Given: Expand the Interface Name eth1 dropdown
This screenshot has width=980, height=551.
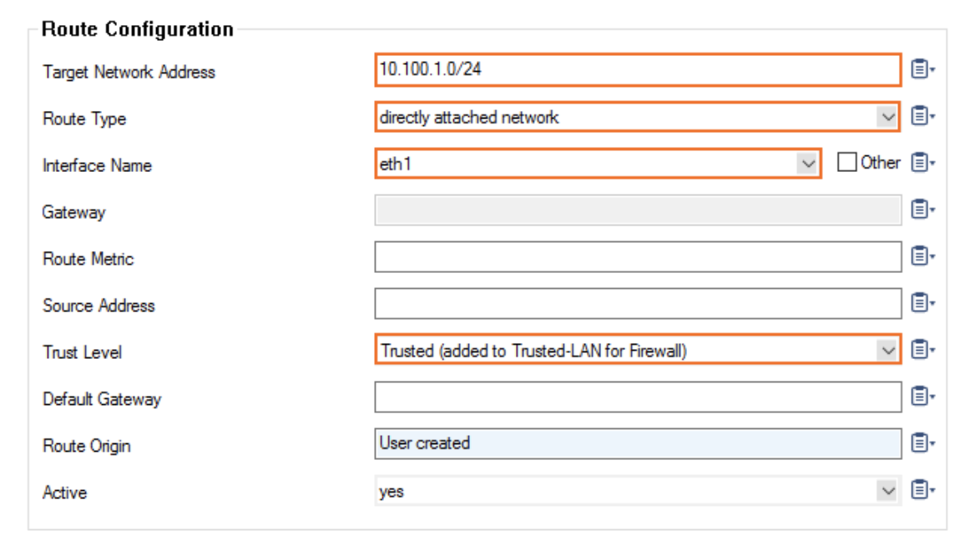Looking at the screenshot, I should (x=808, y=164).
